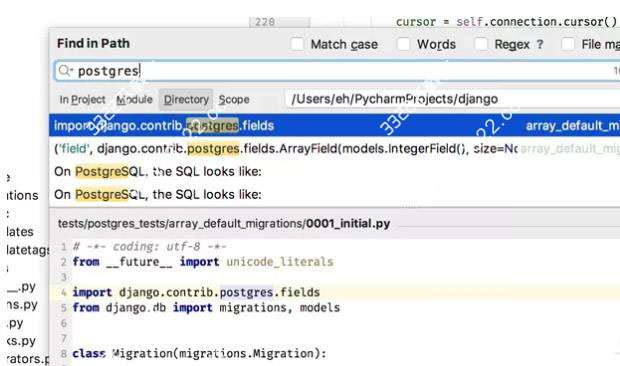Switch to the Module scope tab
The height and width of the screenshot is (366, 620).
pos(134,100)
